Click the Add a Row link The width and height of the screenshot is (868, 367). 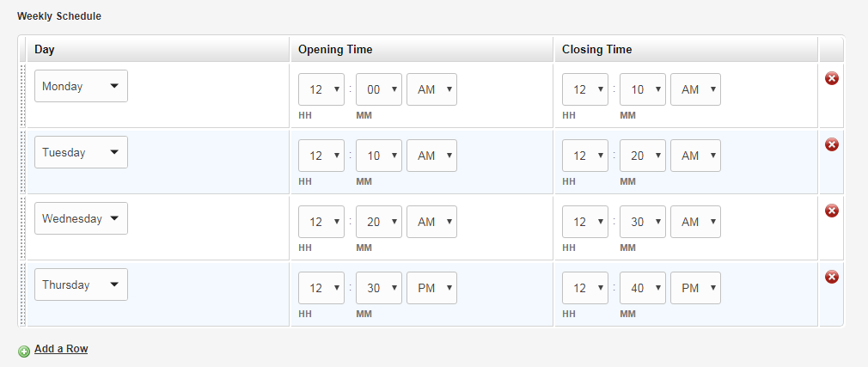tap(61, 349)
